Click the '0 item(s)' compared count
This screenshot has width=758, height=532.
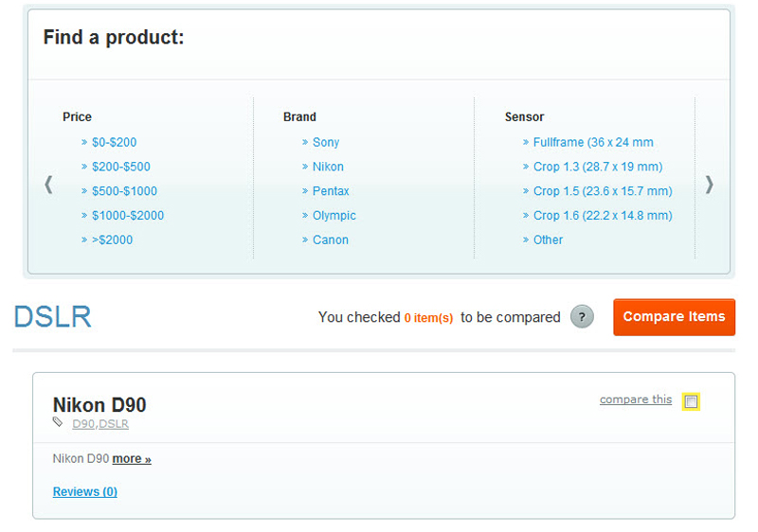(429, 318)
